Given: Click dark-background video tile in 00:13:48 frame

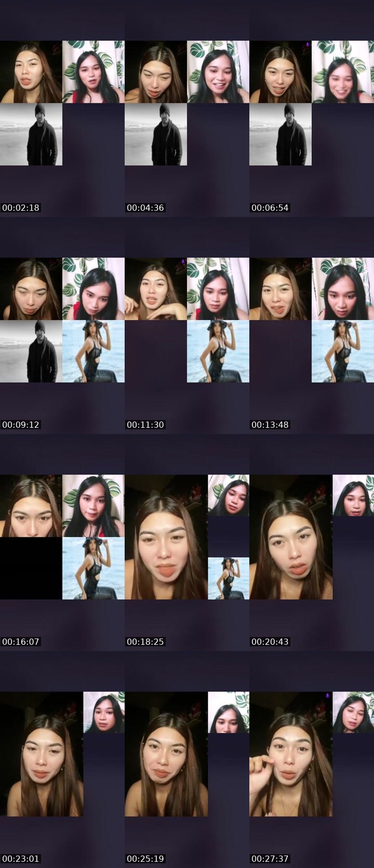Looking at the screenshot, I should point(280,289).
